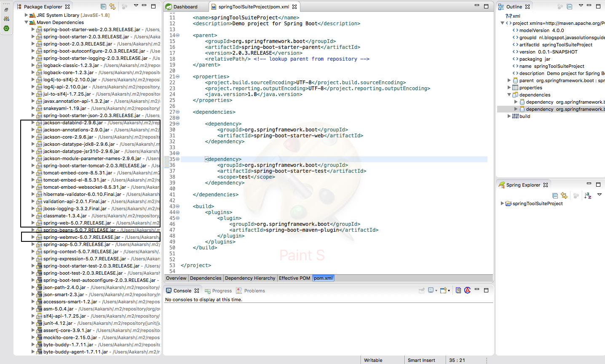Collapse all in Package Explorer
The image size is (605, 364).
104,6
